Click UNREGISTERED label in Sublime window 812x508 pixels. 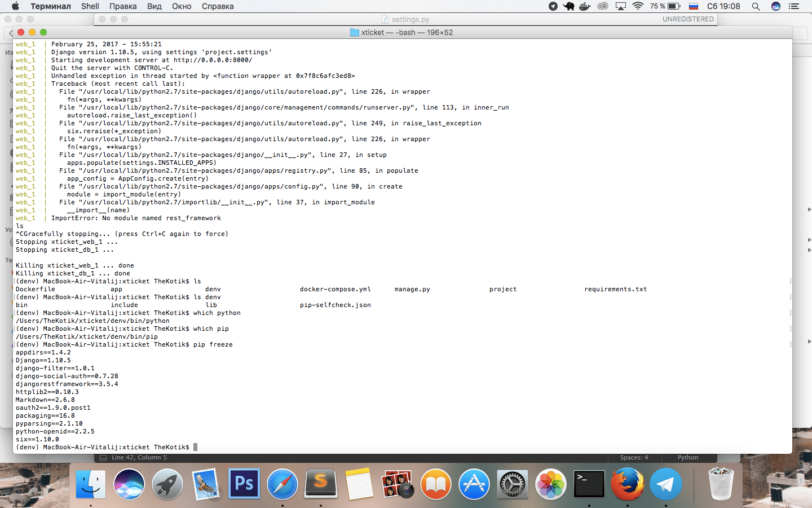[688, 19]
